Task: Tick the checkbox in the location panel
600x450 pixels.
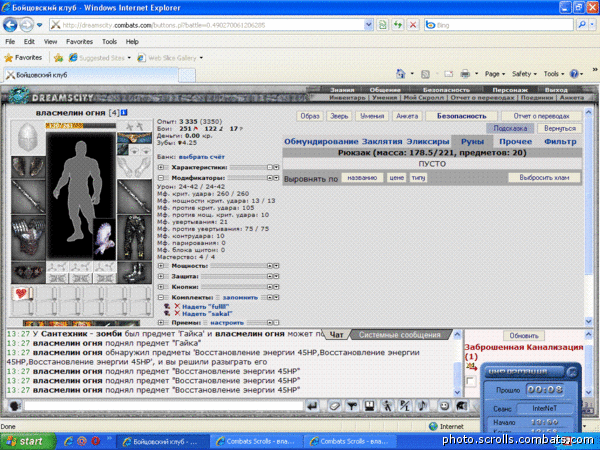Action: point(471,381)
